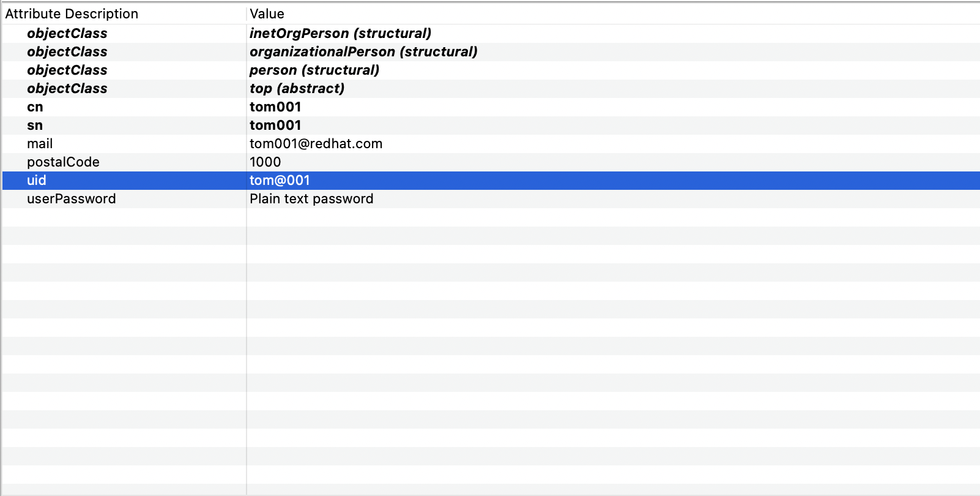Select the postalCode attribute name
This screenshot has width=980, height=496.
coord(63,162)
